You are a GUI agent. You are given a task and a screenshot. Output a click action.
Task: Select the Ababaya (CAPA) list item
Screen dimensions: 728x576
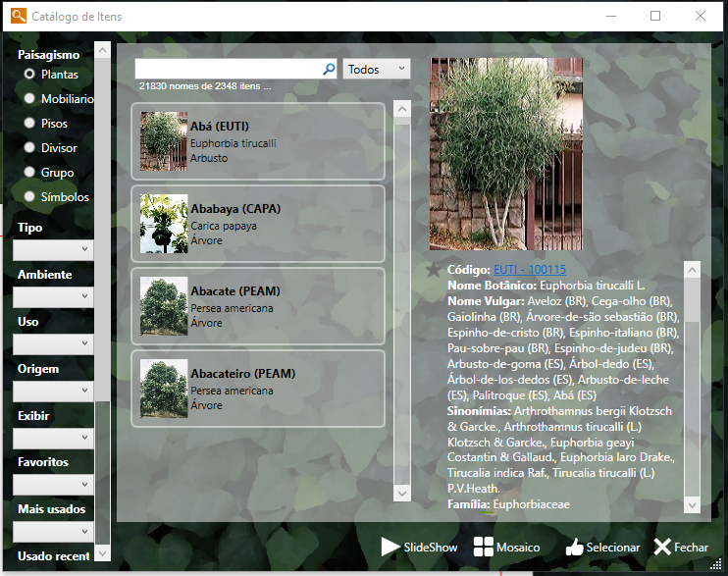coord(257,224)
